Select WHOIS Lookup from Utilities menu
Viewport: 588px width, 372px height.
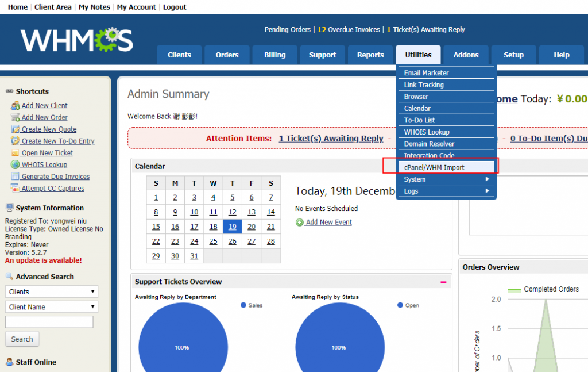446,132
